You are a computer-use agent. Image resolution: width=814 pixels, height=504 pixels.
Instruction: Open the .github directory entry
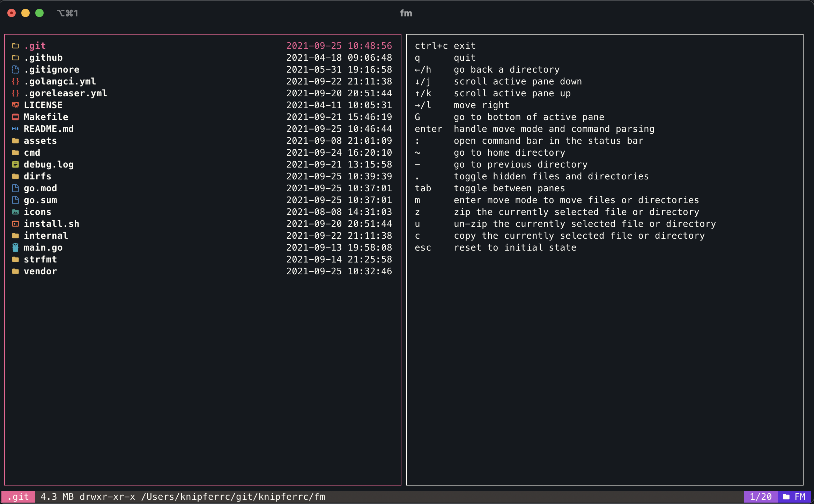(x=43, y=58)
